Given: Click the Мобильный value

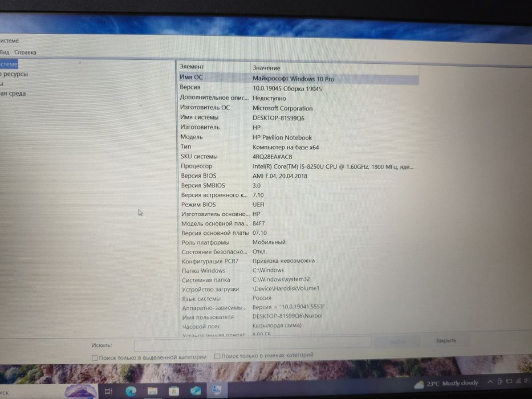Looking at the screenshot, I should pyautogui.click(x=269, y=242).
